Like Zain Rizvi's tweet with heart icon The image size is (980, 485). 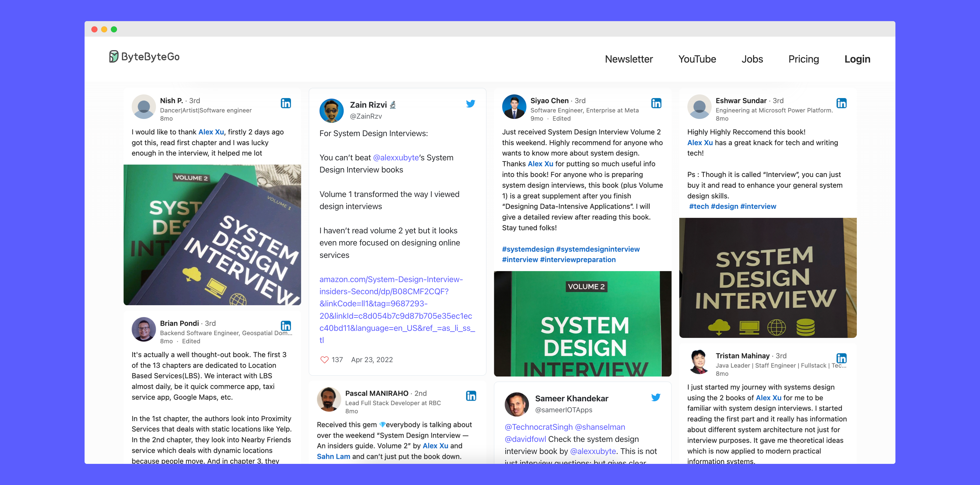point(324,360)
